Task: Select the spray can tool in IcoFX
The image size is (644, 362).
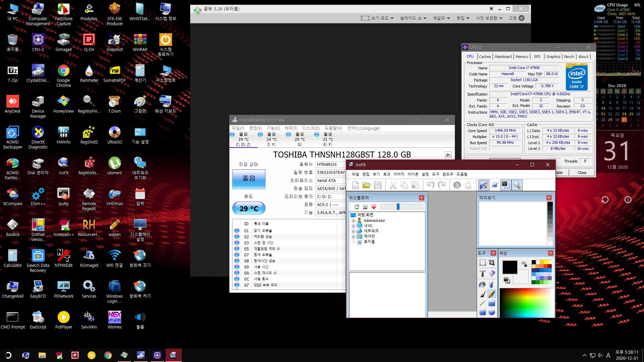Action: pos(492,285)
